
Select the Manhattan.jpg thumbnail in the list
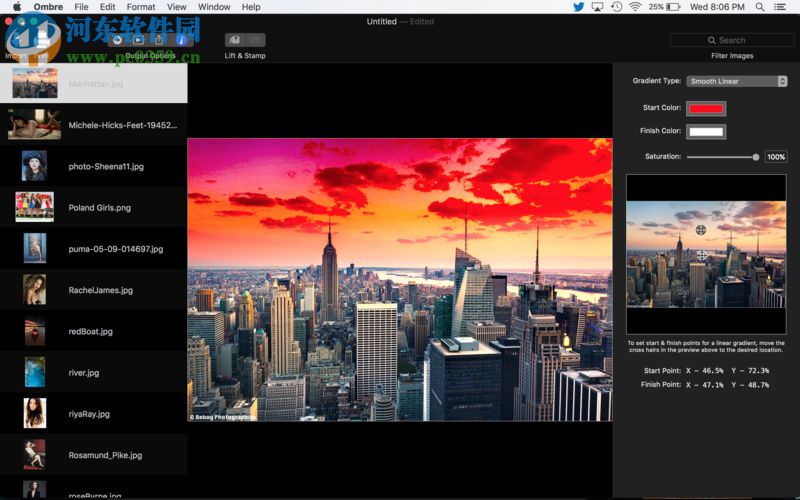[x=35, y=83]
